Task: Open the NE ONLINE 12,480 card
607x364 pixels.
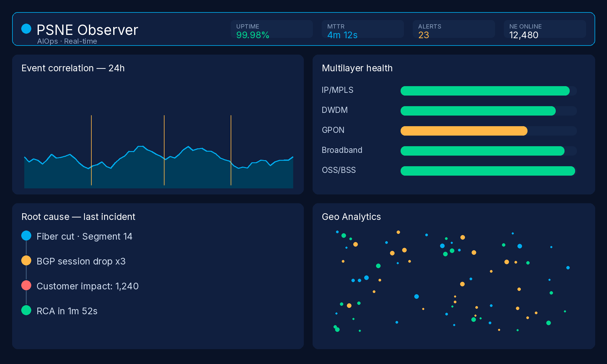Action: coord(545,29)
